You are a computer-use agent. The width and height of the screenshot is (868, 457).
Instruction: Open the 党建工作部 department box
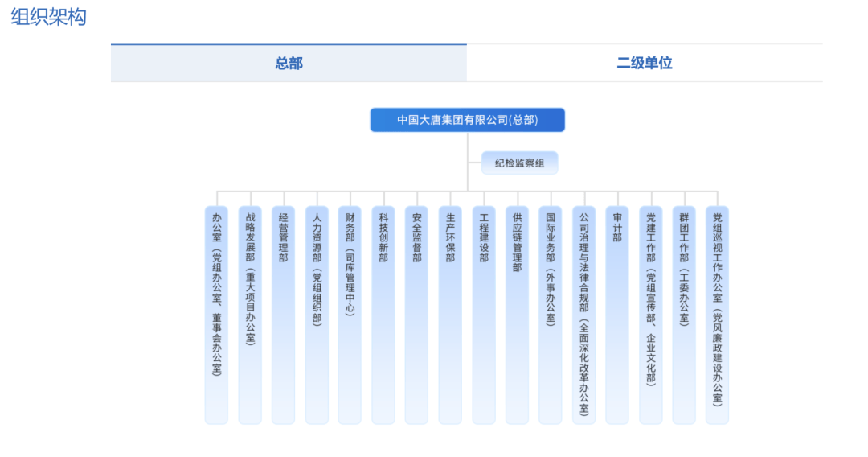tap(651, 315)
